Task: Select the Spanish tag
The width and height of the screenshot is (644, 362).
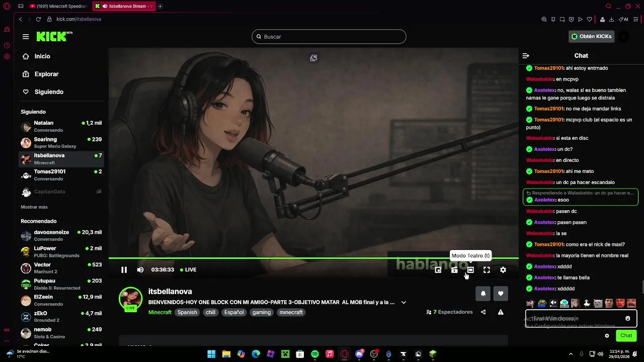Action: pyautogui.click(x=187, y=312)
